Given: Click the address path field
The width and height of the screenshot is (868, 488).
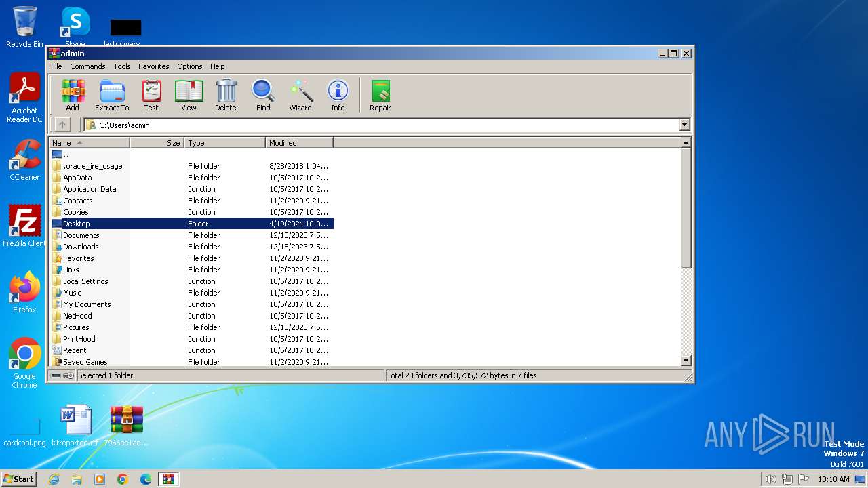Looking at the screenshot, I should [387, 125].
